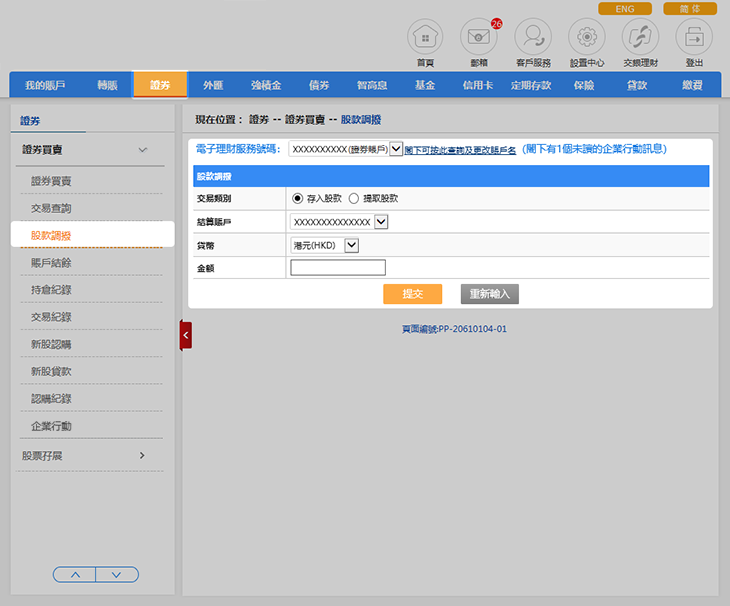Open the 貨幣 currency dropdown
The width and height of the screenshot is (730, 606).
[x=350, y=245]
